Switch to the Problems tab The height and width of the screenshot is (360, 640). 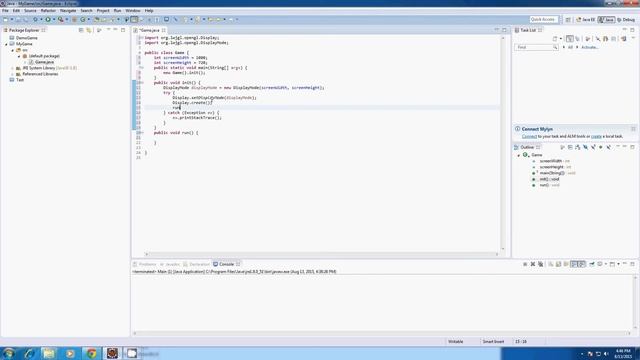(x=145, y=264)
